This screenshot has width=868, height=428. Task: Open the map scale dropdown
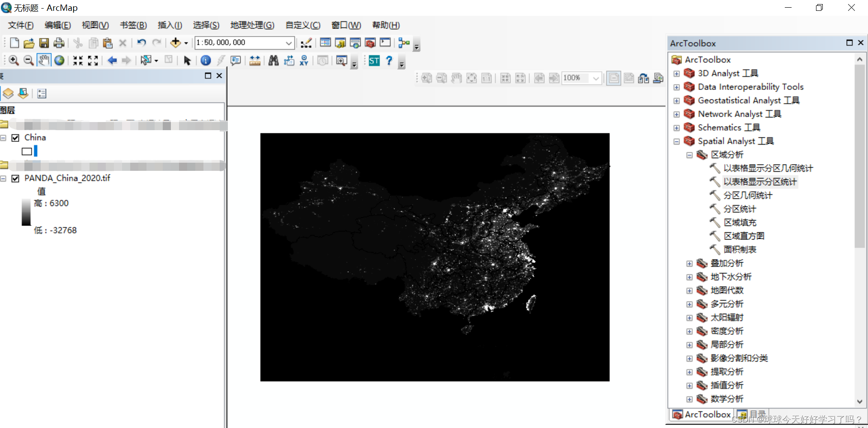[x=289, y=43]
